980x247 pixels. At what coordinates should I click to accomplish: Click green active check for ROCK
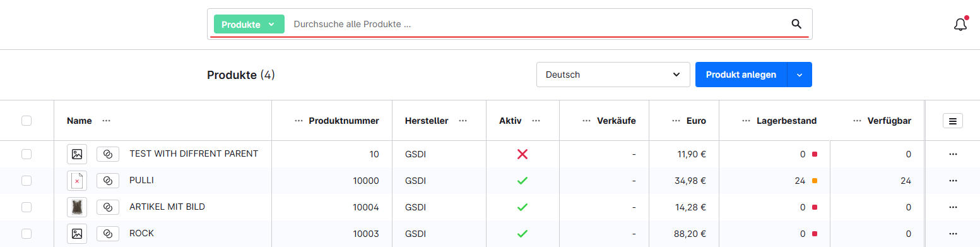coord(522,234)
